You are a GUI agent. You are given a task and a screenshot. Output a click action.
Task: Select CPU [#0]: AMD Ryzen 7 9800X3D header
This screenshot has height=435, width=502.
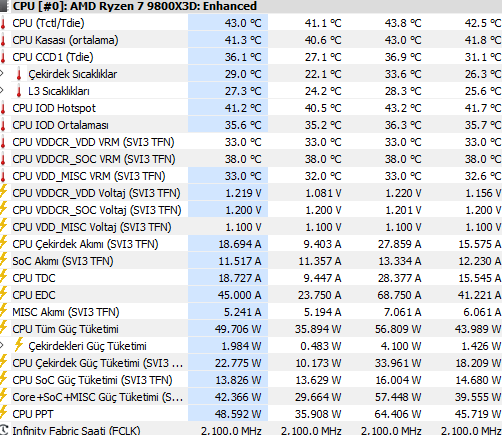click(135, 6)
